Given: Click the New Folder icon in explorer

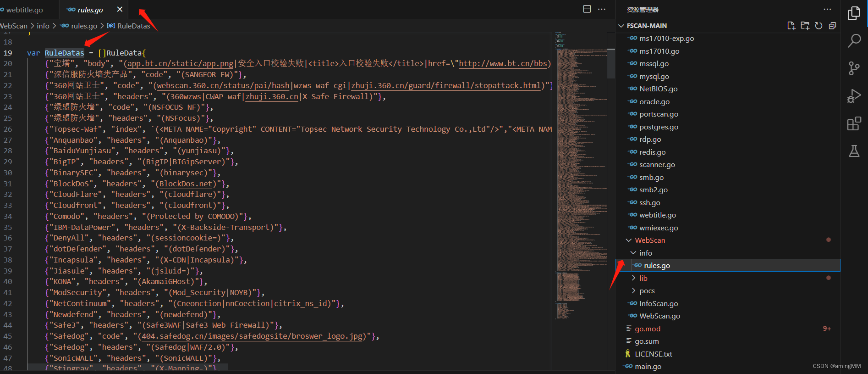Looking at the screenshot, I should pos(805,26).
